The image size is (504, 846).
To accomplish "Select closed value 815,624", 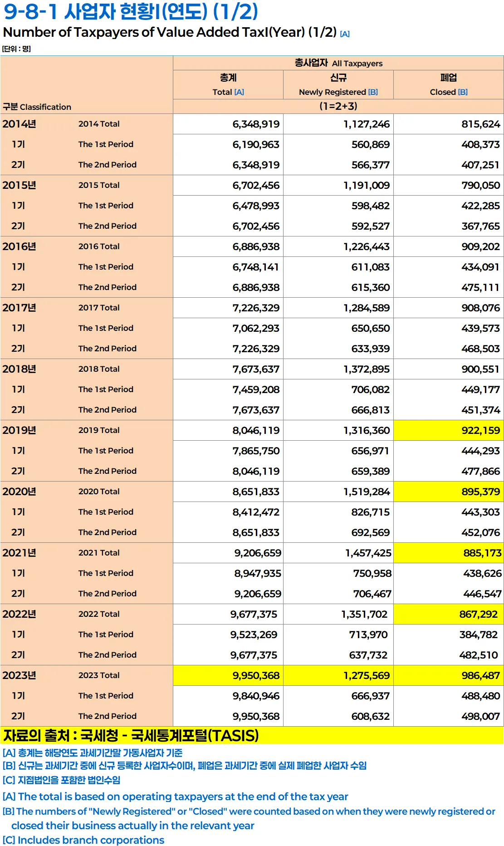I will [481, 124].
